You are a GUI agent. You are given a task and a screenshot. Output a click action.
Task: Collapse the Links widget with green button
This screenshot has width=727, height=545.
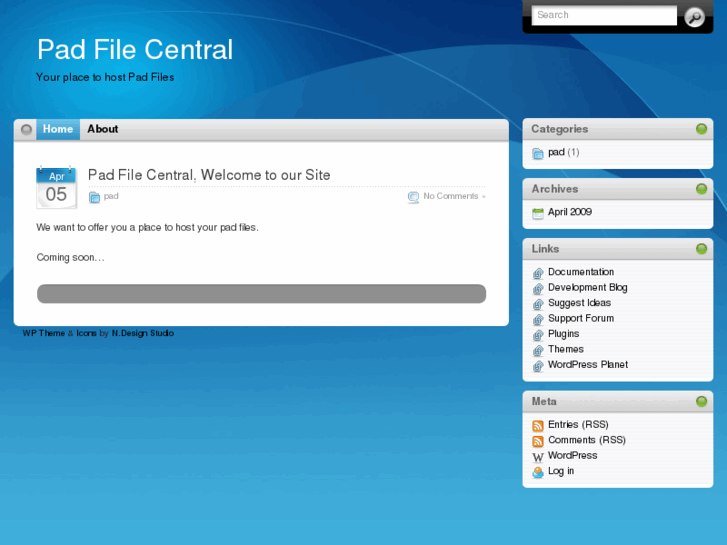tap(701, 249)
